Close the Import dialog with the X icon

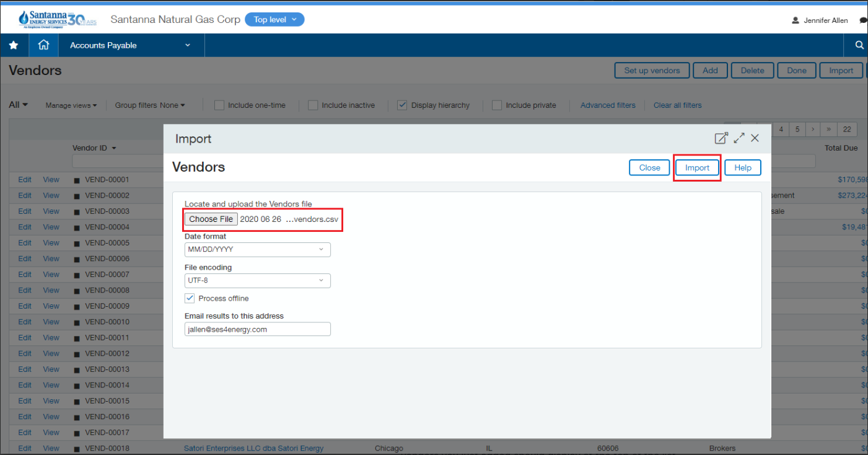point(755,138)
